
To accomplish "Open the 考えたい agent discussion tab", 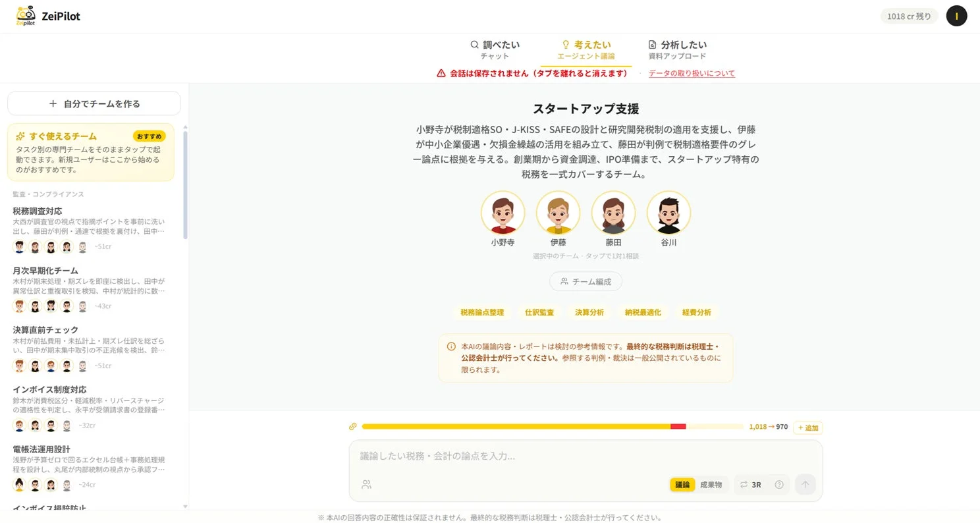I will (585, 50).
